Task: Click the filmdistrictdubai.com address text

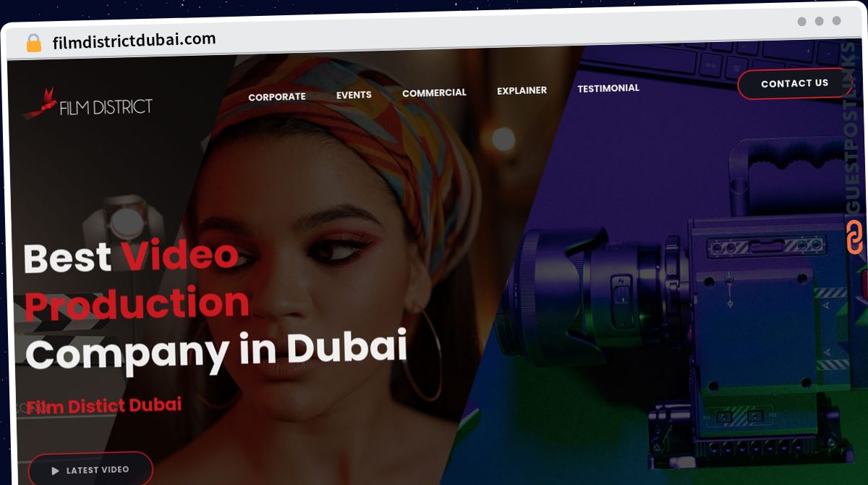Action: [x=134, y=41]
